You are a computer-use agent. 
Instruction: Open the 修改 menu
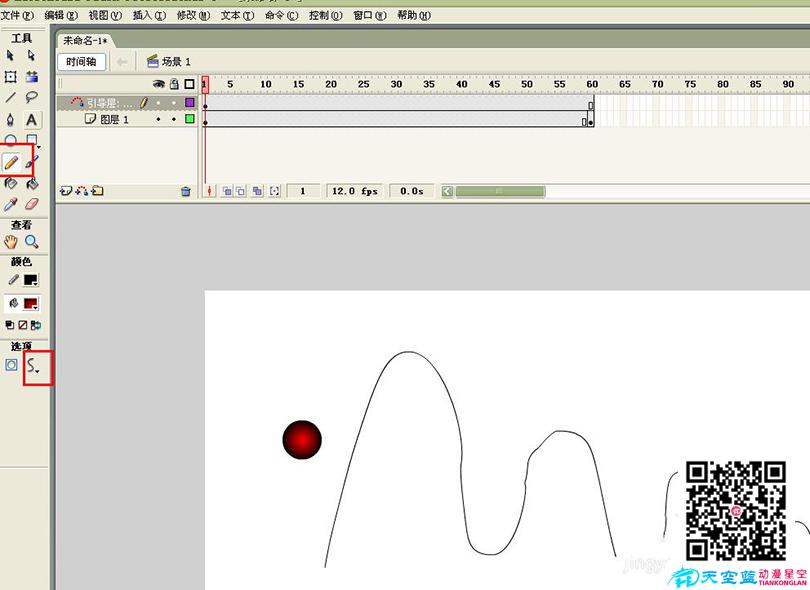[193, 15]
